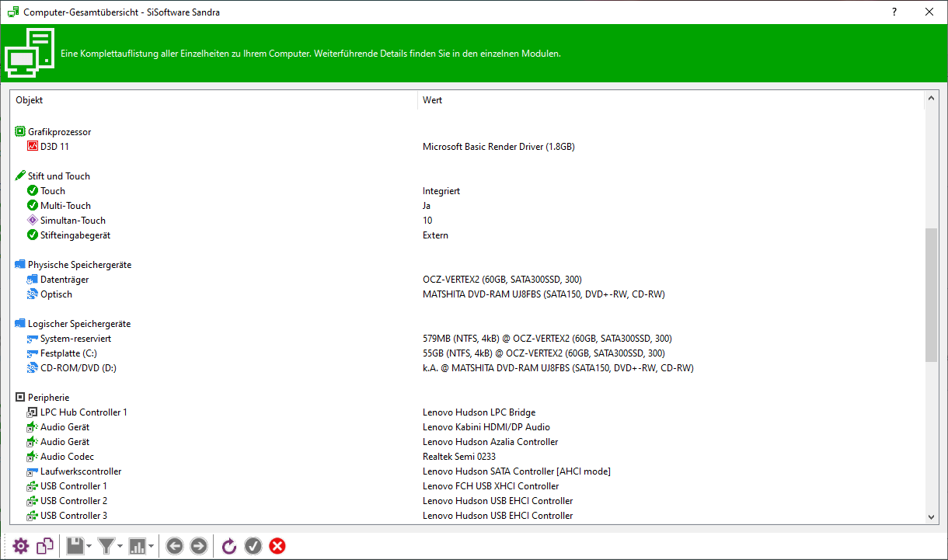Image resolution: width=948 pixels, height=560 pixels.
Task: Select the Lenovo Hudson LPC Bridge value
Action: coord(479,412)
